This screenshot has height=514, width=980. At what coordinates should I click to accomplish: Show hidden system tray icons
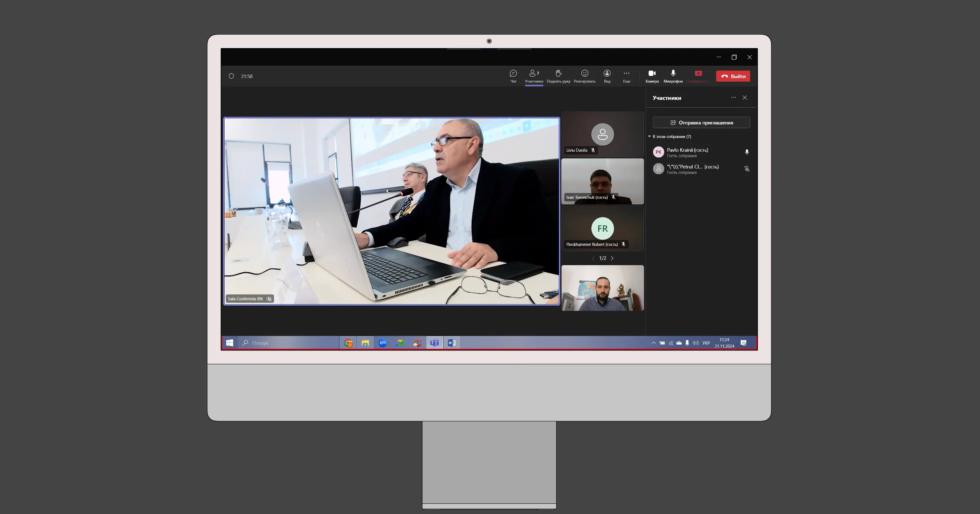click(653, 343)
